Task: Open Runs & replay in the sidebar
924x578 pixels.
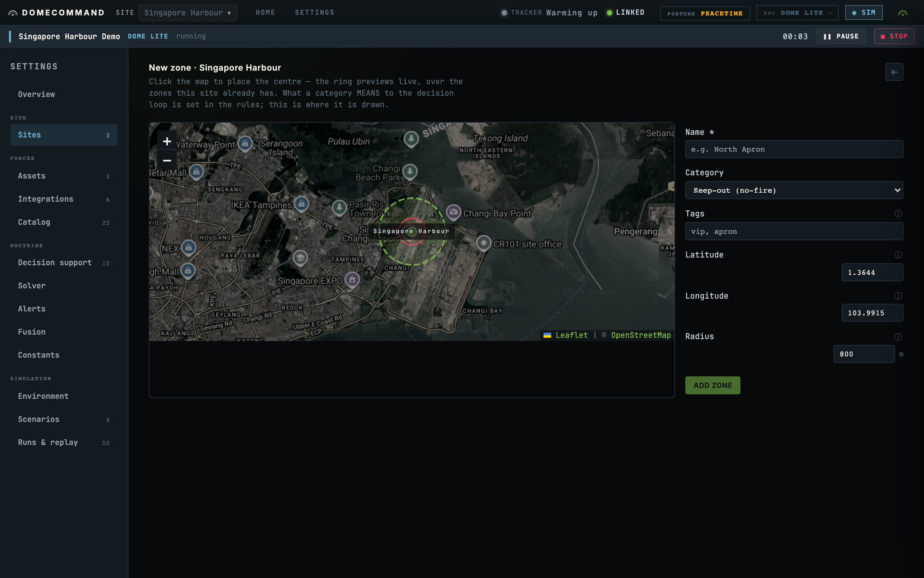Action: [64, 443]
